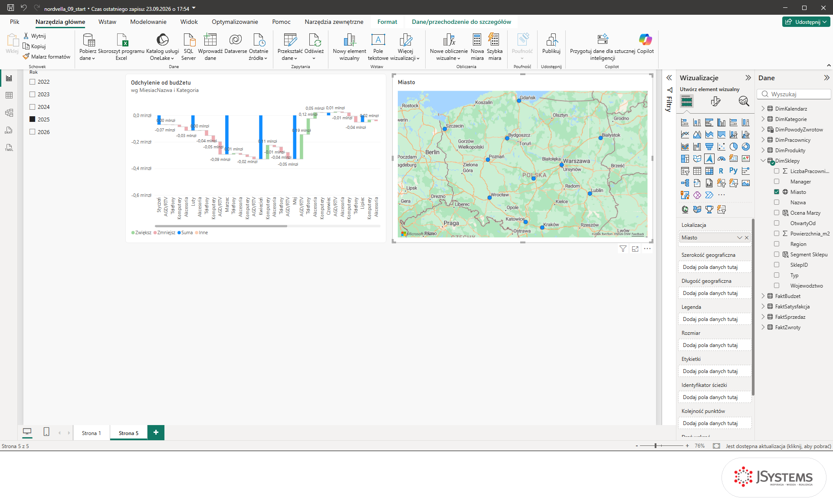Expand the FaktZwroty table
Screen dimensions: 833x504
click(763, 327)
